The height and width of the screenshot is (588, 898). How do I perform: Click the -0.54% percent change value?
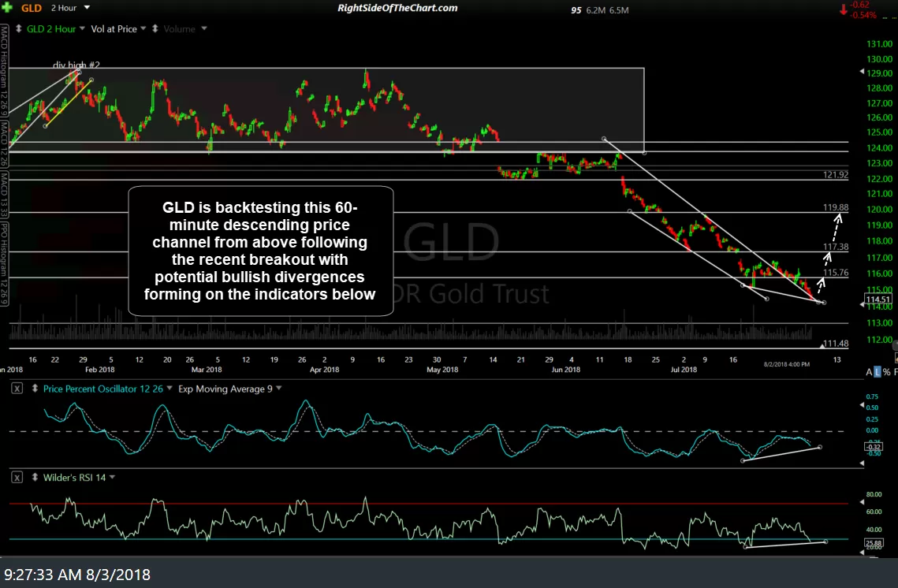coord(863,16)
